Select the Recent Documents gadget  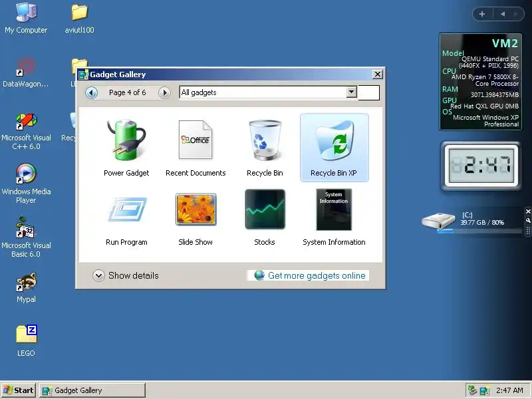(196, 148)
